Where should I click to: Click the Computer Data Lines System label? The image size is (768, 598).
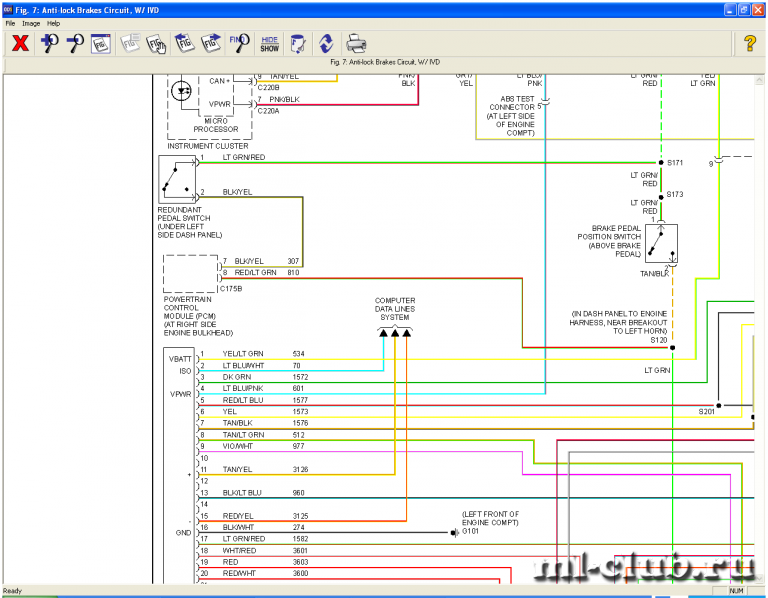[395, 309]
